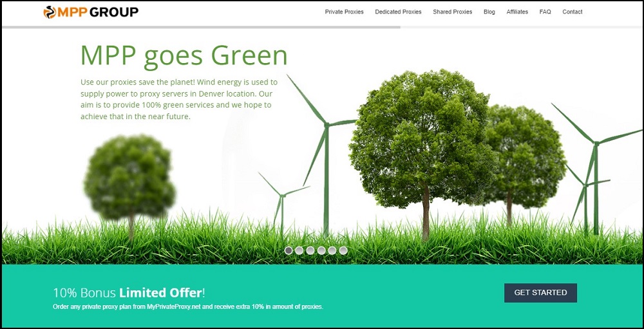Open the FAQ page

pyautogui.click(x=545, y=12)
